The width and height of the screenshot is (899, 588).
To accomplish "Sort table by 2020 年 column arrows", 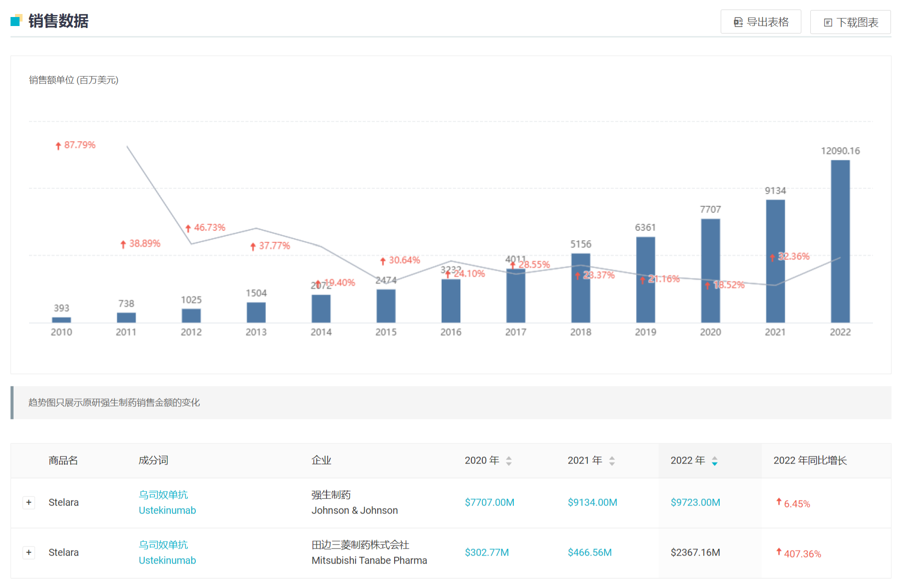I will (508, 461).
